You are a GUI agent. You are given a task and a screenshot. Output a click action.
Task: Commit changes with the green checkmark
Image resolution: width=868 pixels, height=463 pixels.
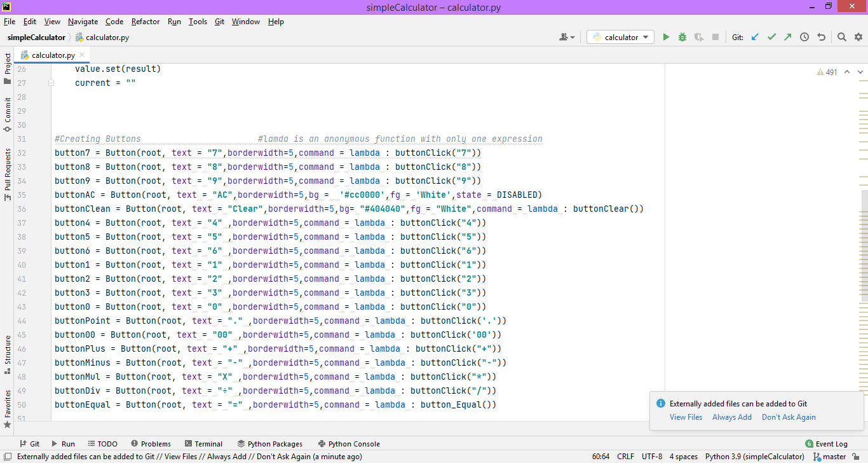(x=771, y=37)
